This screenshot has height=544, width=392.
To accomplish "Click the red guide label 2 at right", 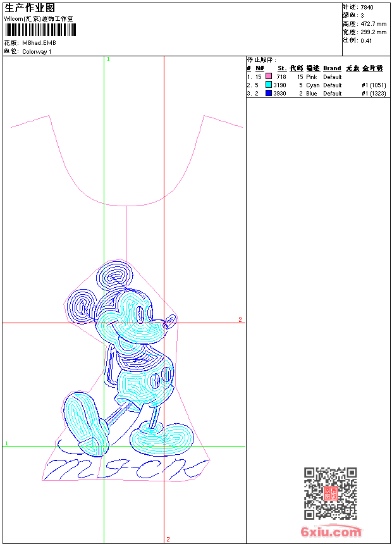I will coord(240,320).
